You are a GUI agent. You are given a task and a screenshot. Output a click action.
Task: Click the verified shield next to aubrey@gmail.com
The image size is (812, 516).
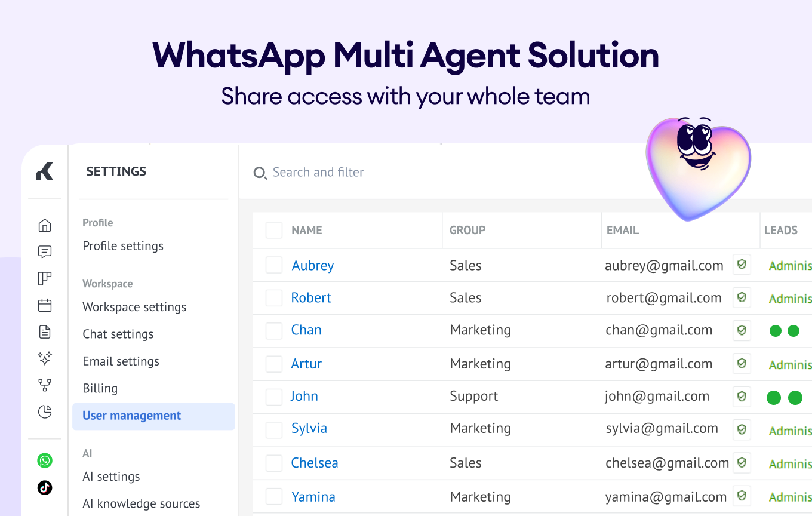[742, 265]
